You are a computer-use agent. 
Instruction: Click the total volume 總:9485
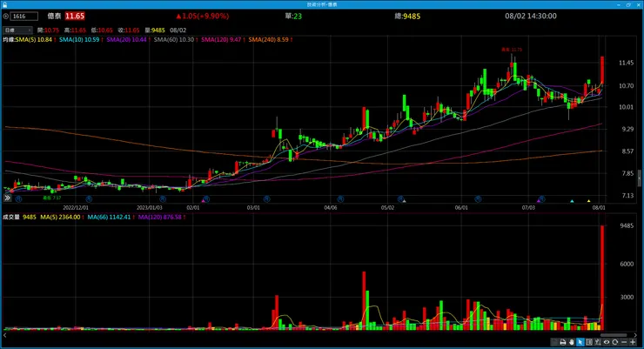pos(407,16)
